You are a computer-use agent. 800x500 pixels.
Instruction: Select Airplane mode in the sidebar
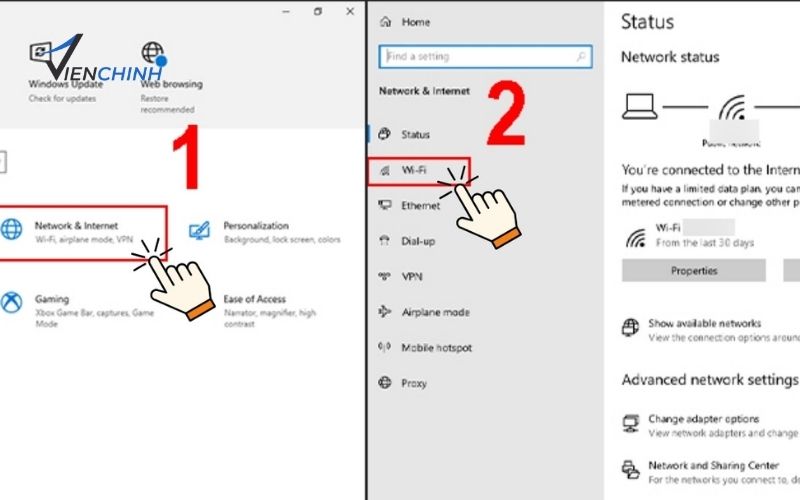[x=424, y=312]
